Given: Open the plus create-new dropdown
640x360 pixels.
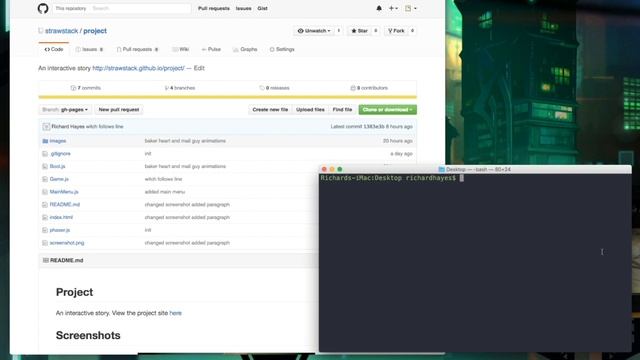Looking at the screenshot, I should click(393, 8).
